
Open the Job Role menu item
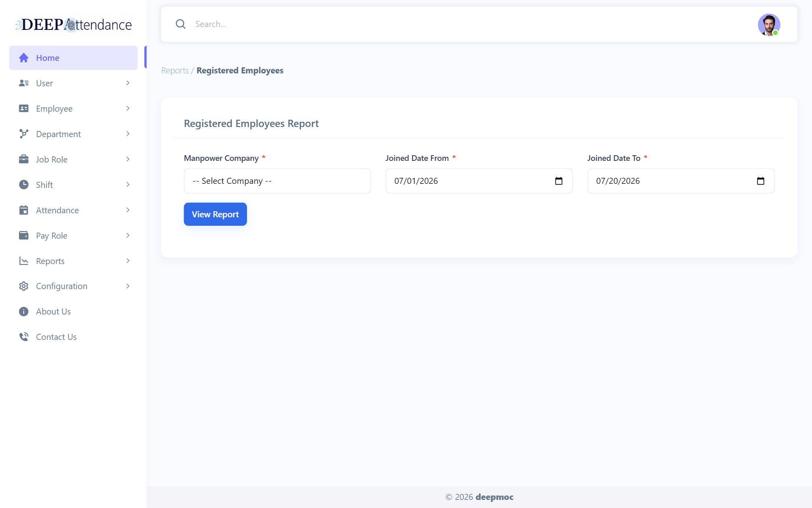73,159
